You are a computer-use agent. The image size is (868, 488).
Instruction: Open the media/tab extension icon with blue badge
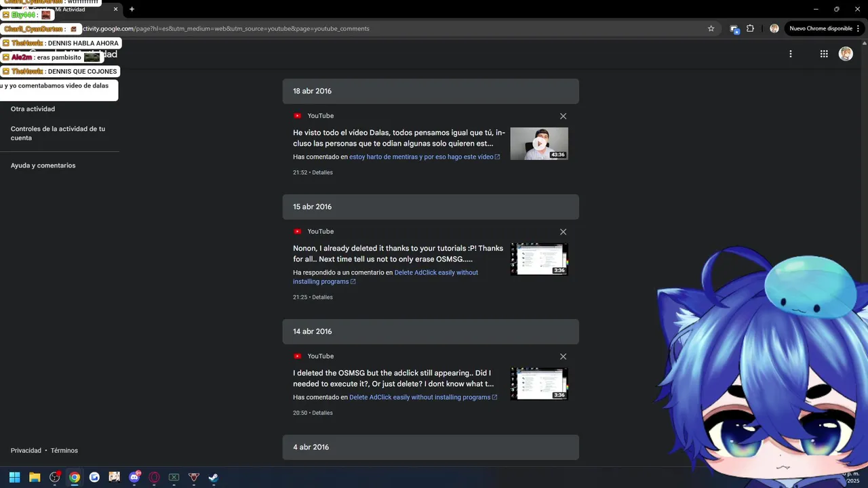tap(734, 28)
